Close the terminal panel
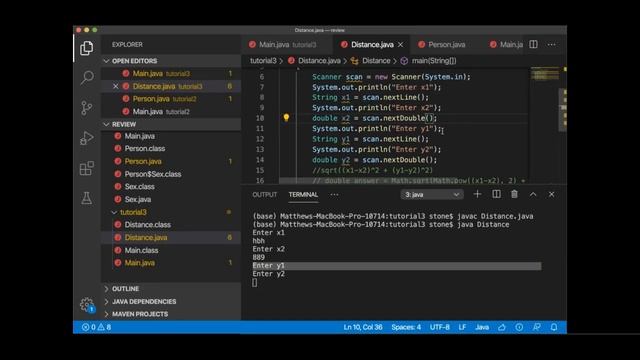Image resolution: width=640 pixels, height=360 pixels. click(x=551, y=194)
